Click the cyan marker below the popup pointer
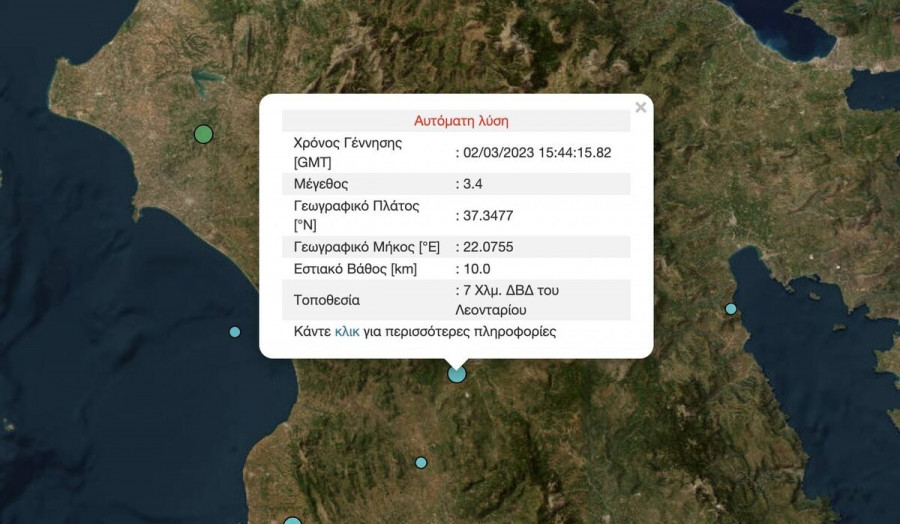The height and width of the screenshot is (524, 900). [x=457, y=374]
